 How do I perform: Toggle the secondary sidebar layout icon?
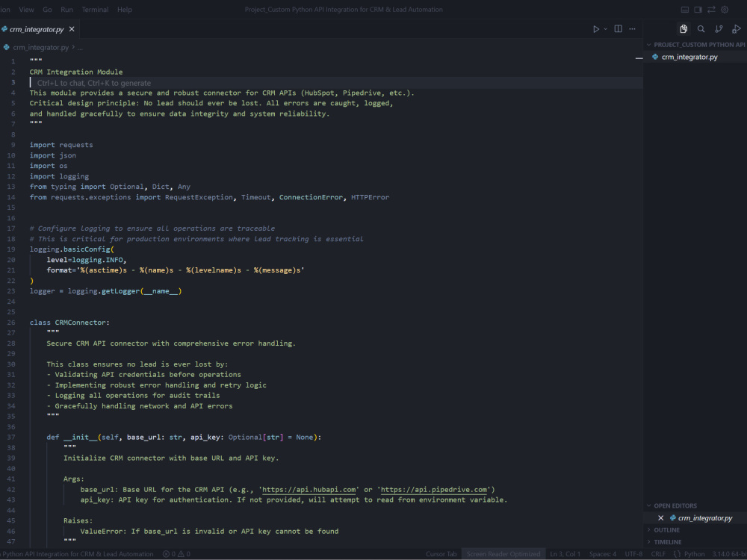[x=698, y=10]
